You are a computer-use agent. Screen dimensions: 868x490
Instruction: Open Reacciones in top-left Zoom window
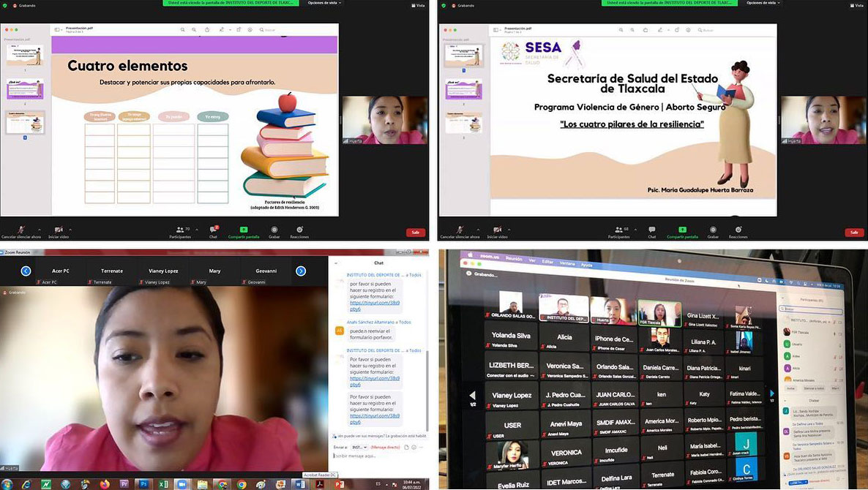299,232
